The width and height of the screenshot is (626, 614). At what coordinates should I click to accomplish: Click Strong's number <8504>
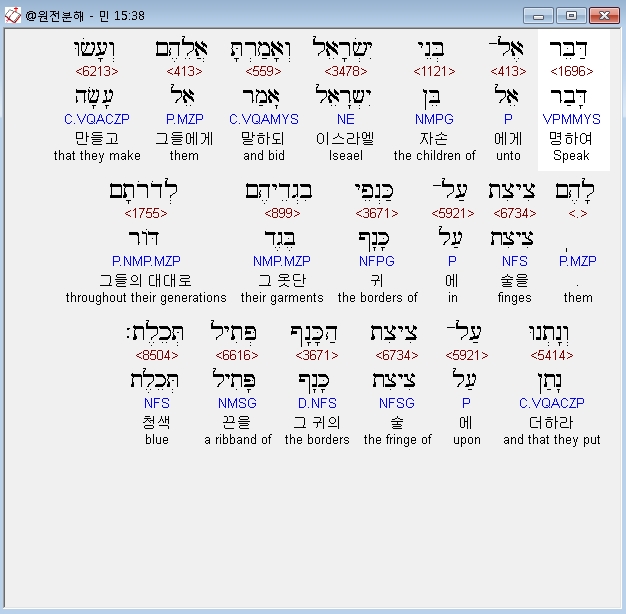tap(157, 355)
